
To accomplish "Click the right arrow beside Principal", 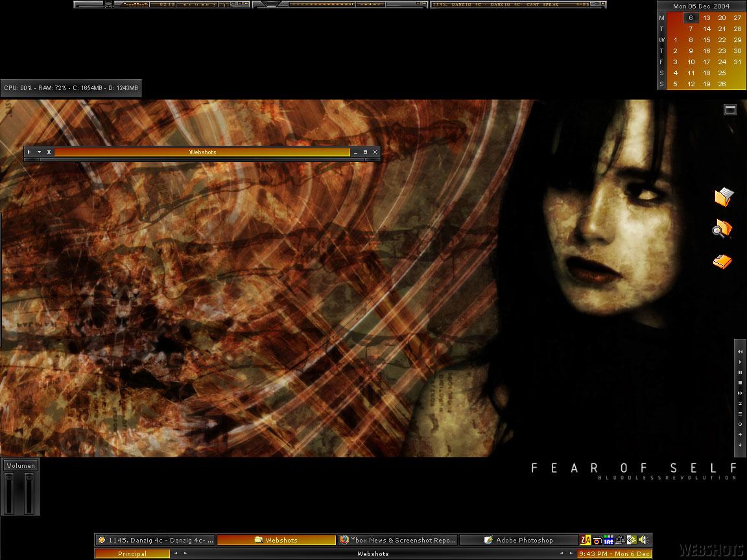I will 185,554.
